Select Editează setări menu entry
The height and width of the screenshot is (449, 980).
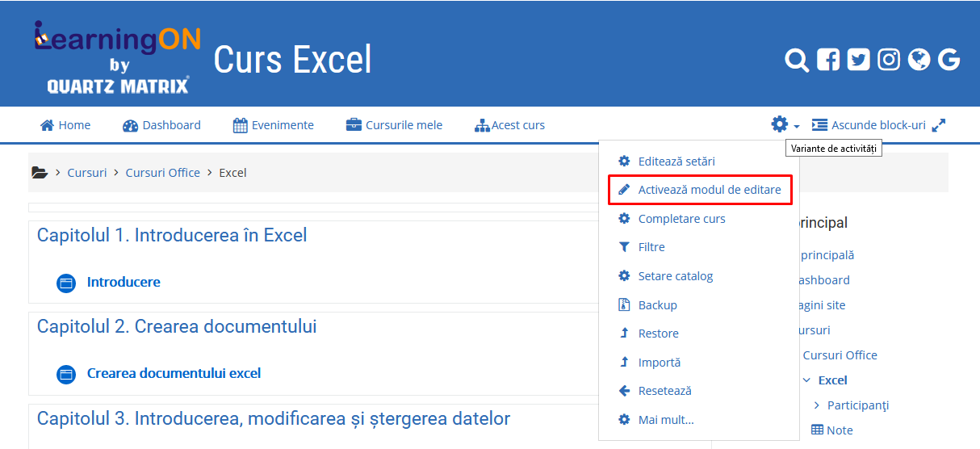(676, 162)
